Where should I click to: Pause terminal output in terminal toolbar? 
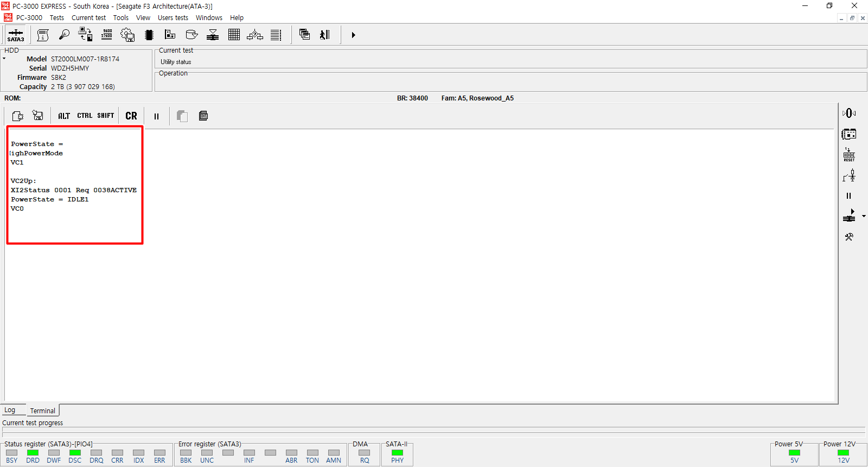point(156,116)
